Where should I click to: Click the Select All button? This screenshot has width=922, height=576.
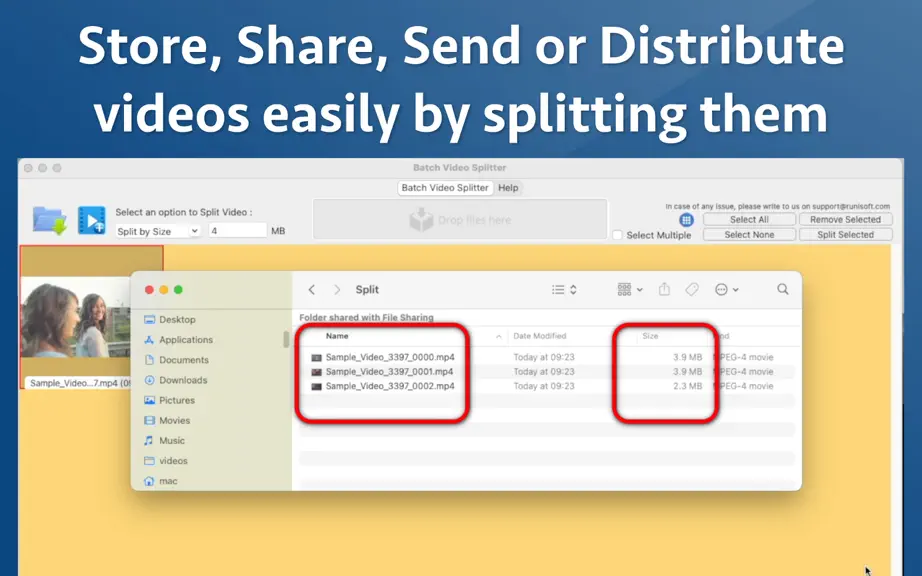coord(749,219)
